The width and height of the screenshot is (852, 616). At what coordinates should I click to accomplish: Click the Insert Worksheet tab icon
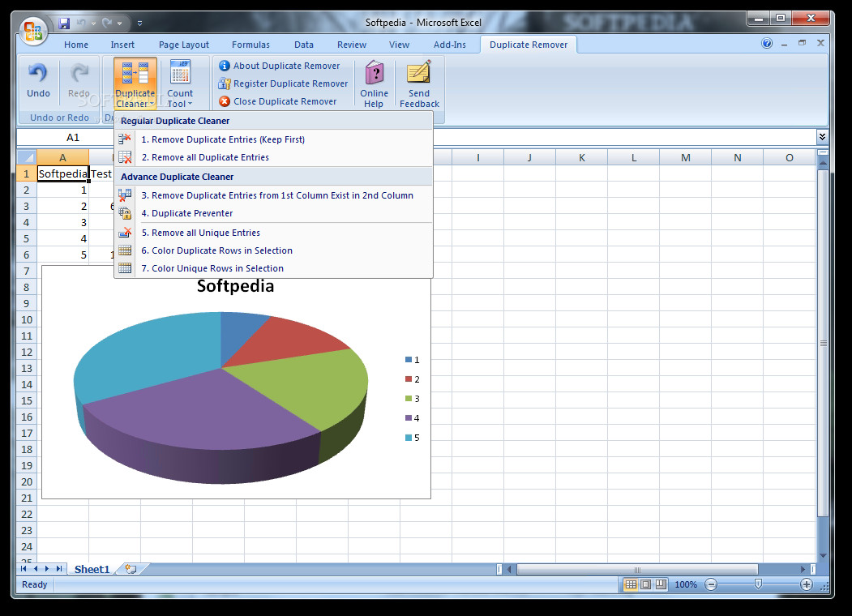[131, 569]
